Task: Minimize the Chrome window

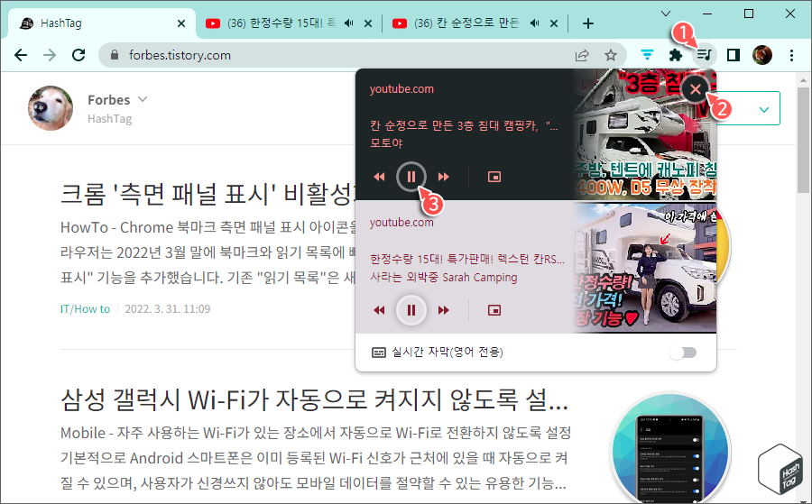Action: coord(707,14)
